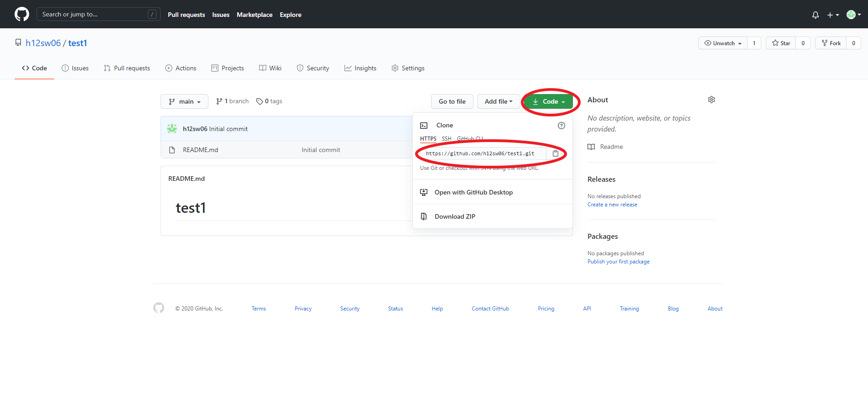Select the HTTPS clone tab

[x=428, y=139]
